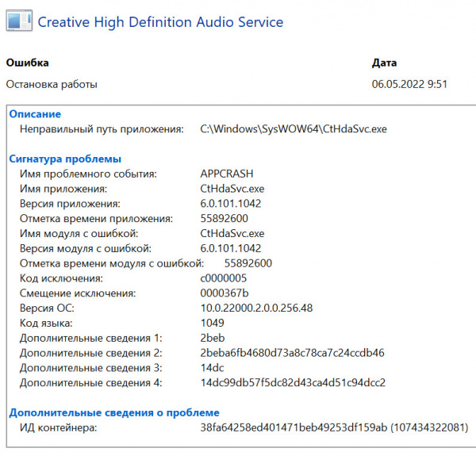Click the Дата column header
The width and height of the screenshot is (476, 452).
coord(385,63)
